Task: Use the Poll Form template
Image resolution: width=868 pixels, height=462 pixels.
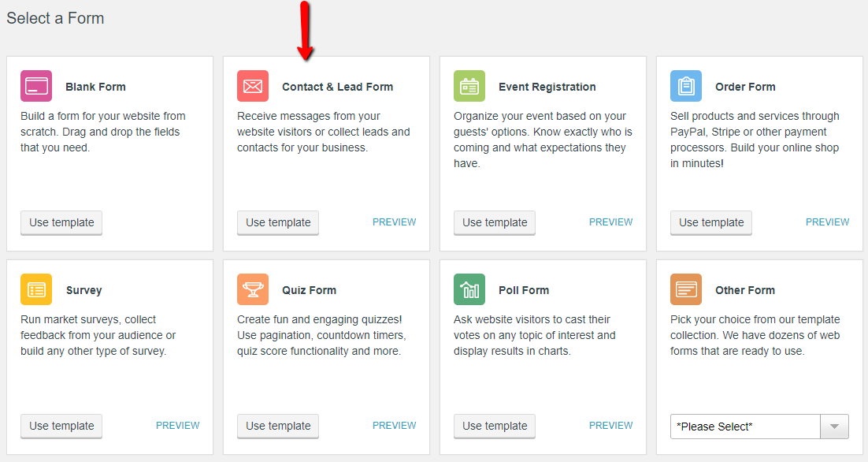Action: click(x=494, y=426)
